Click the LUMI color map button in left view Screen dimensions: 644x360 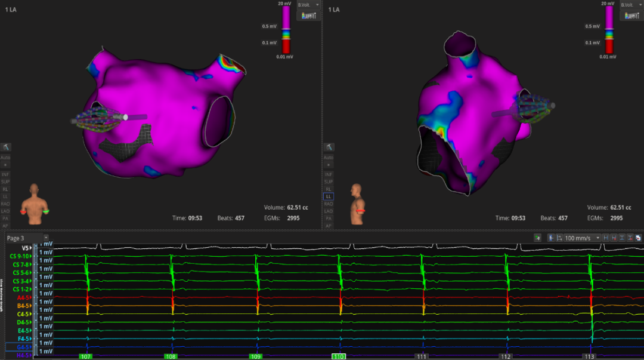pos(309,15)
